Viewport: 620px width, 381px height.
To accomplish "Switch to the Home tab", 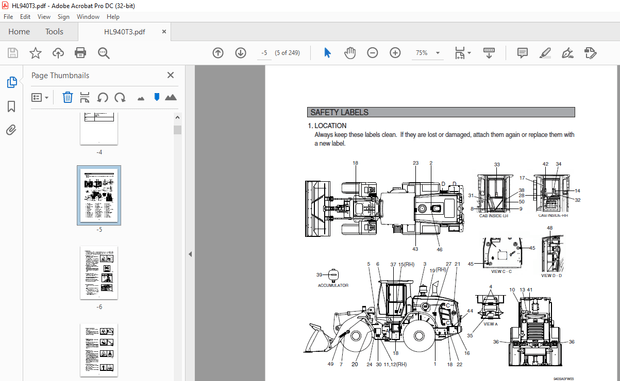I will coord(19,32).
